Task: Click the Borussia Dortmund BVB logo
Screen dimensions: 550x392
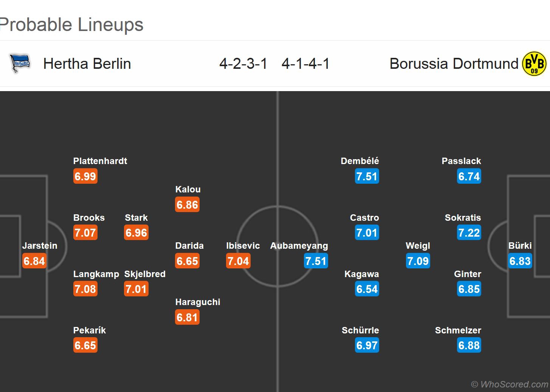Action: (534, 64)
